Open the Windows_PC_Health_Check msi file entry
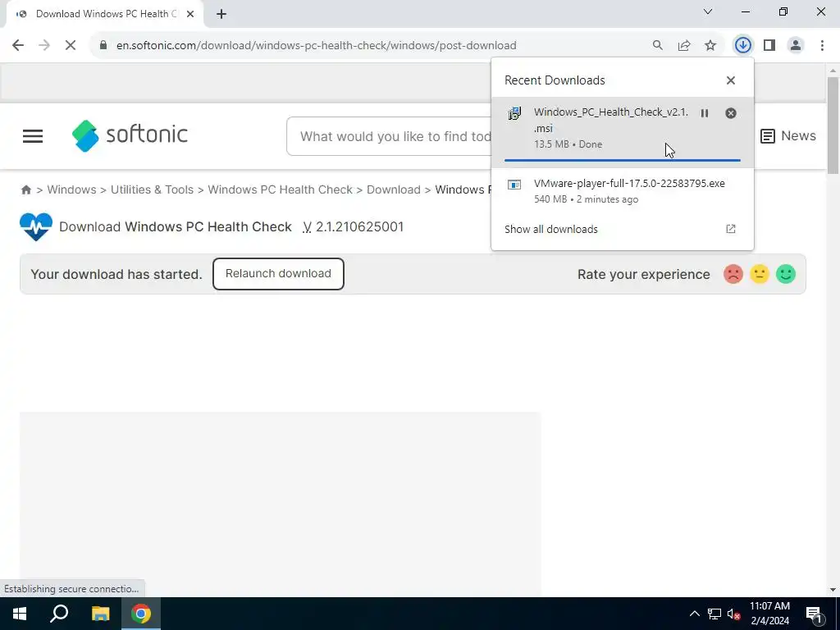The height and width of the screenshot is (630, 840). tap(623, 132)
